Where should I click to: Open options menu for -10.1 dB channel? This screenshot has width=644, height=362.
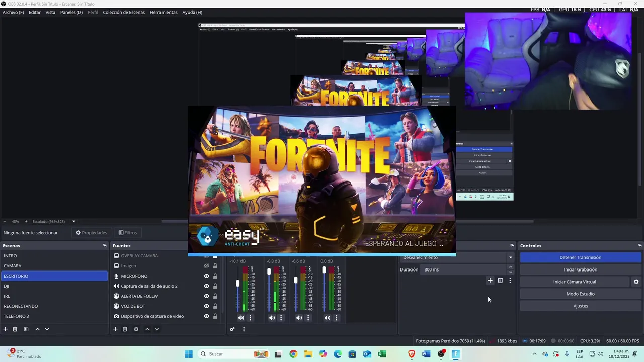tap(250, 318)
